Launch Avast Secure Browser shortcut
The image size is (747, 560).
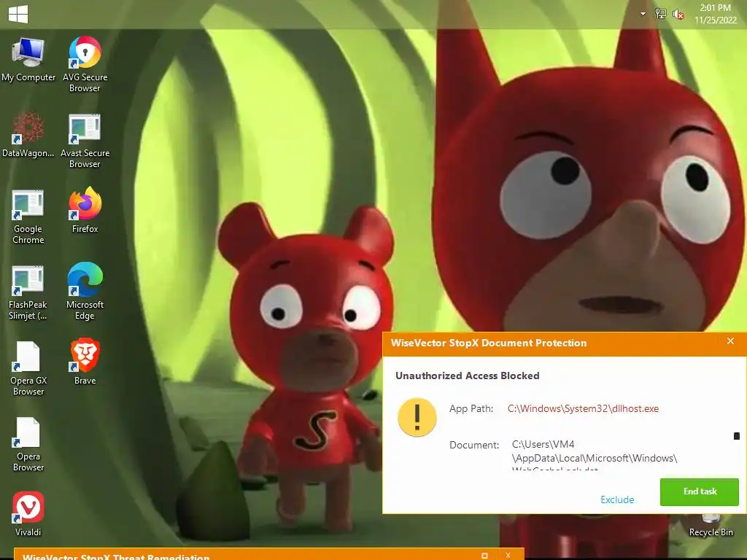[85, 141]
